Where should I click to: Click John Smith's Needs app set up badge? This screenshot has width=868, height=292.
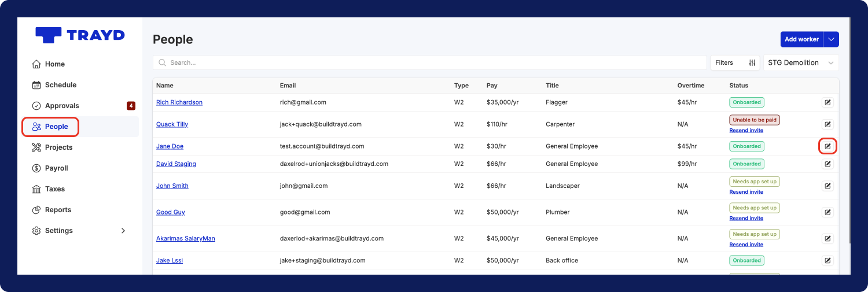[755, 182]
